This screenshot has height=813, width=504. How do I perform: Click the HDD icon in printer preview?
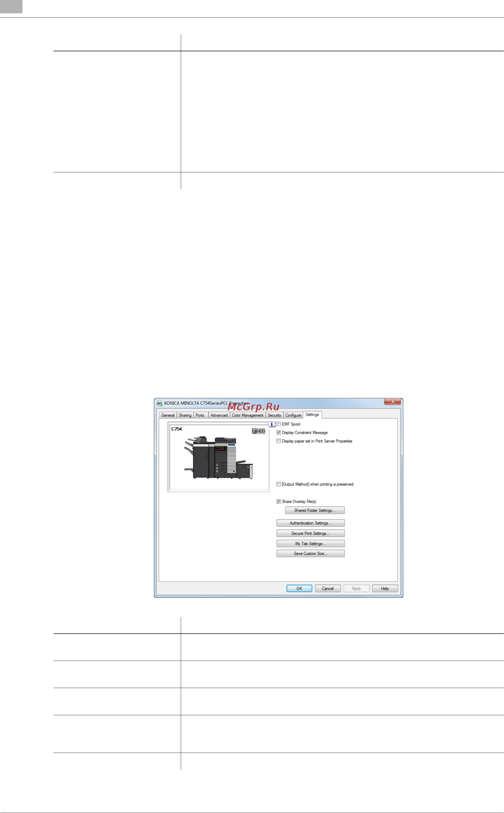click(x=258, y=431)
